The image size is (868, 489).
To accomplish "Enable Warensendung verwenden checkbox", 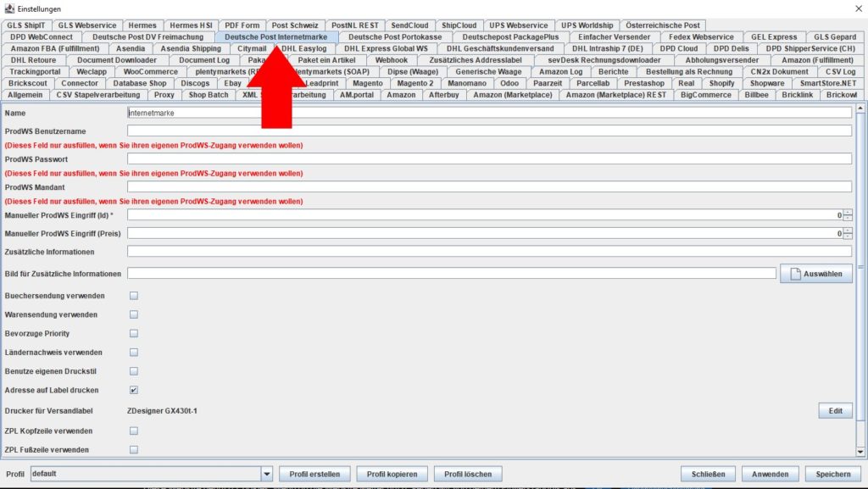I will point(133,314).
